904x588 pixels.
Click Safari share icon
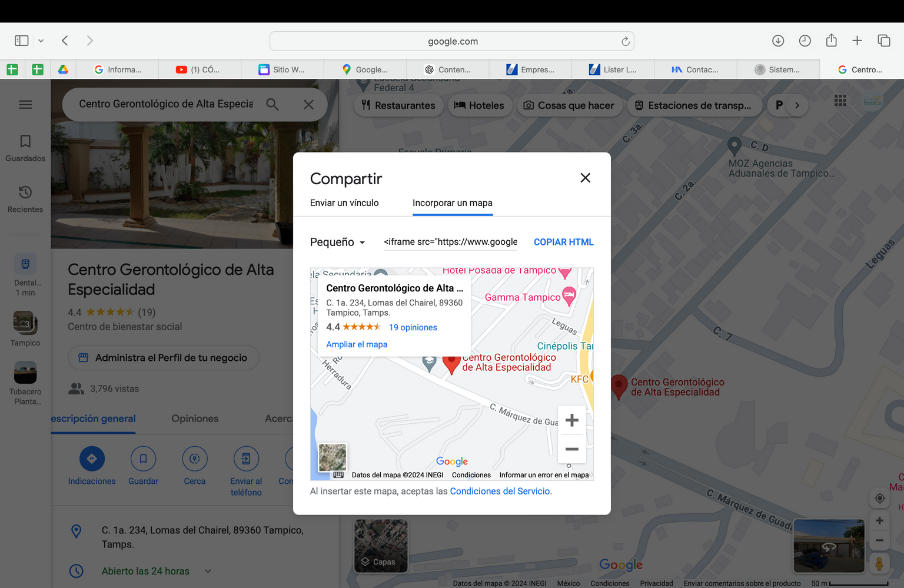831,40
